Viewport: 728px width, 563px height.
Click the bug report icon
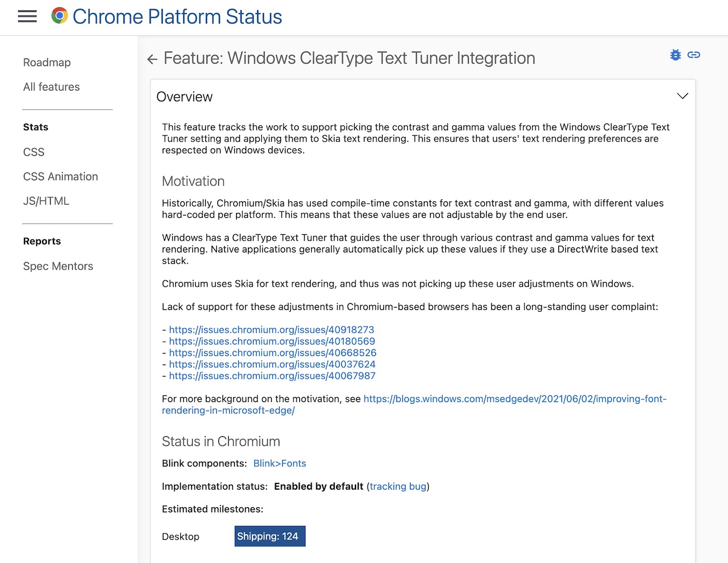pyautogui.click(x=676, y=55)
